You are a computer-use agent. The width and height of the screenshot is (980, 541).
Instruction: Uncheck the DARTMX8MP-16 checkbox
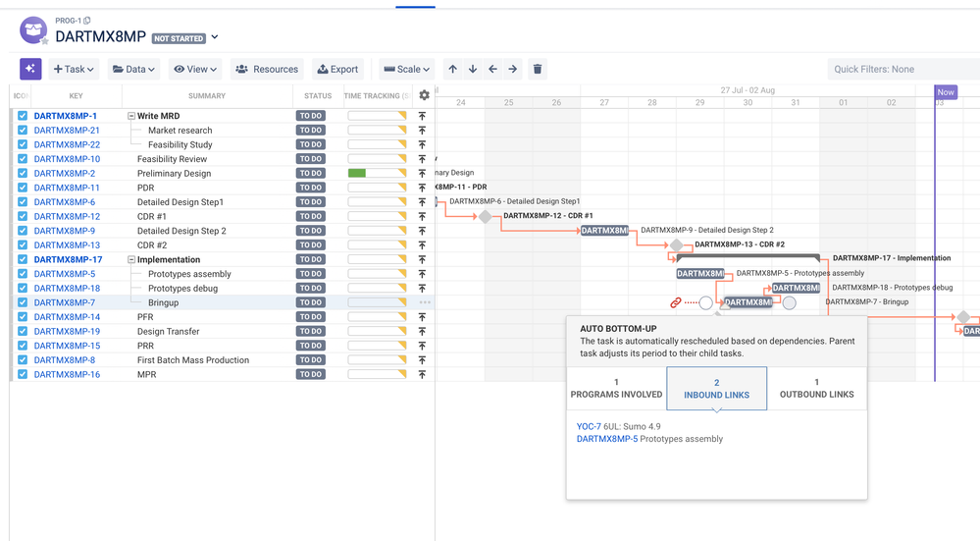pyautogui.click(x=23, y=375)
